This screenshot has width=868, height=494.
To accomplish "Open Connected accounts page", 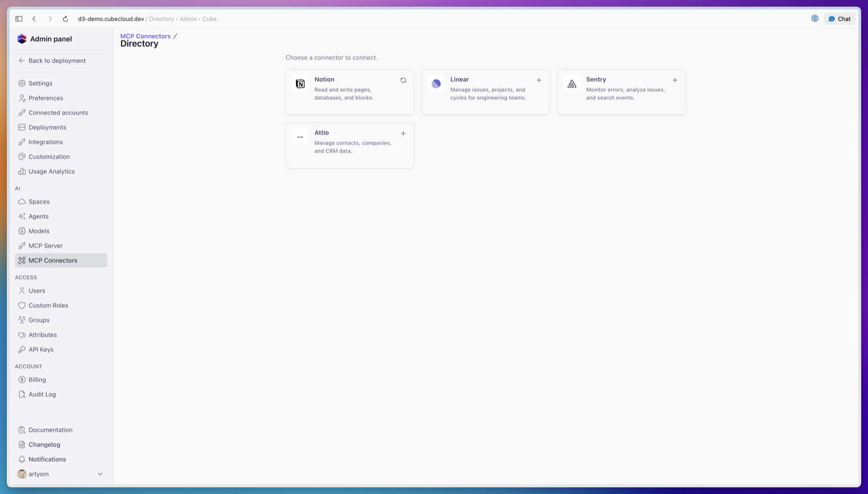I will [61, 113].
